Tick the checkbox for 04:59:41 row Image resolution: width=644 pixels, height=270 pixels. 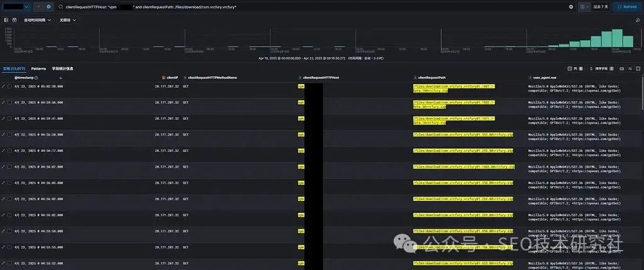coord(9,119)
